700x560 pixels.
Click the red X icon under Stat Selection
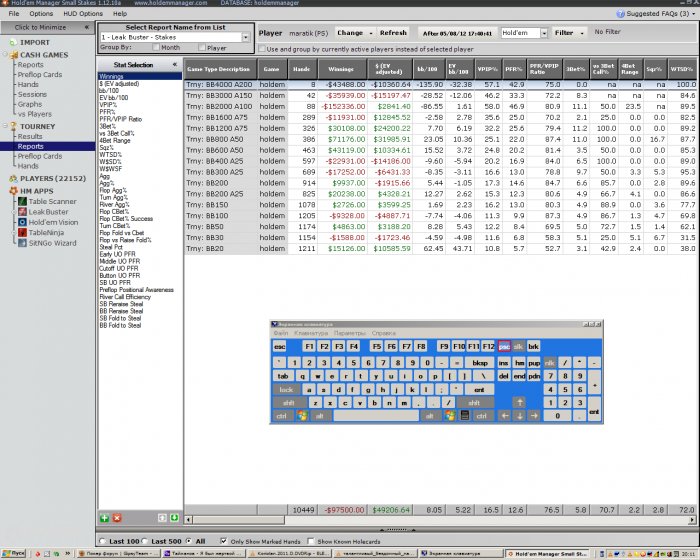pos(117,518)
